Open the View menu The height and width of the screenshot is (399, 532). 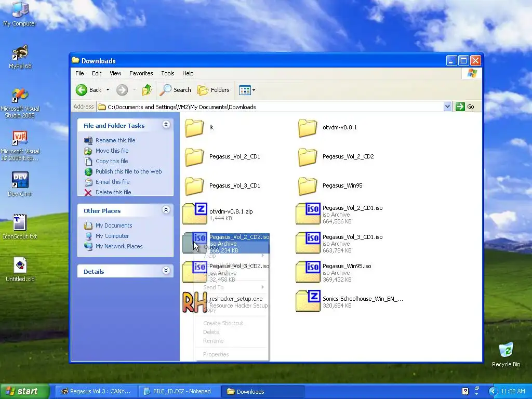[115, 73]
